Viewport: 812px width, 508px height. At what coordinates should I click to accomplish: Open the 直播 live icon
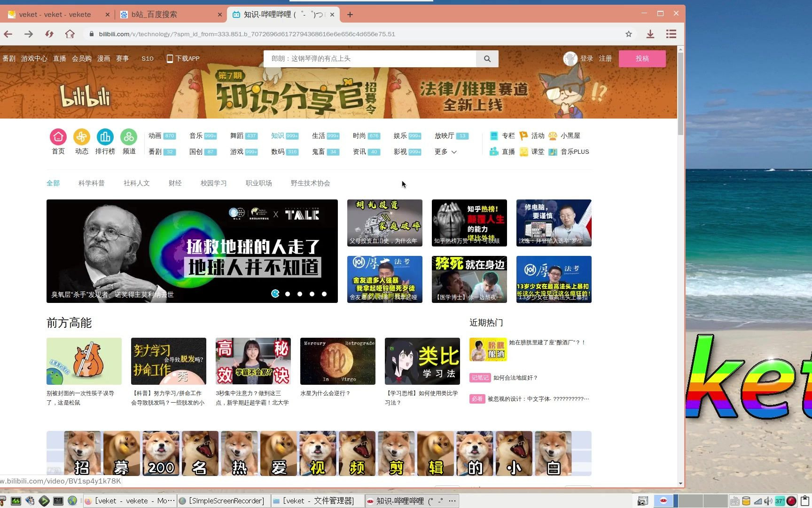(x=494, y=151)
